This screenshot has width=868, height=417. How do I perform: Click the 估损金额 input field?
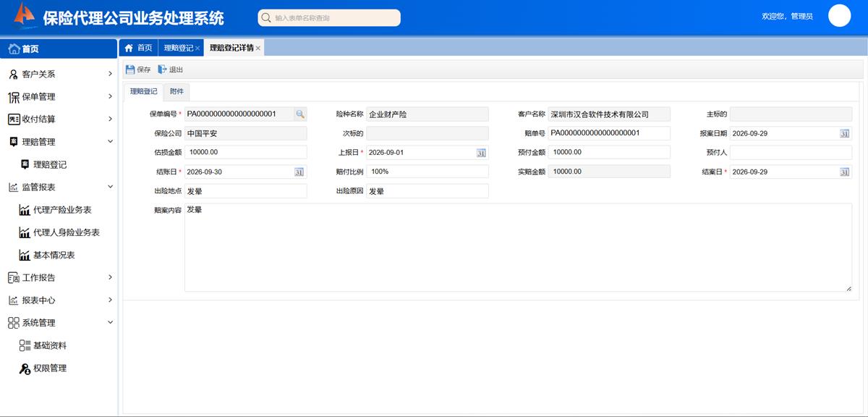coord(246,152)
